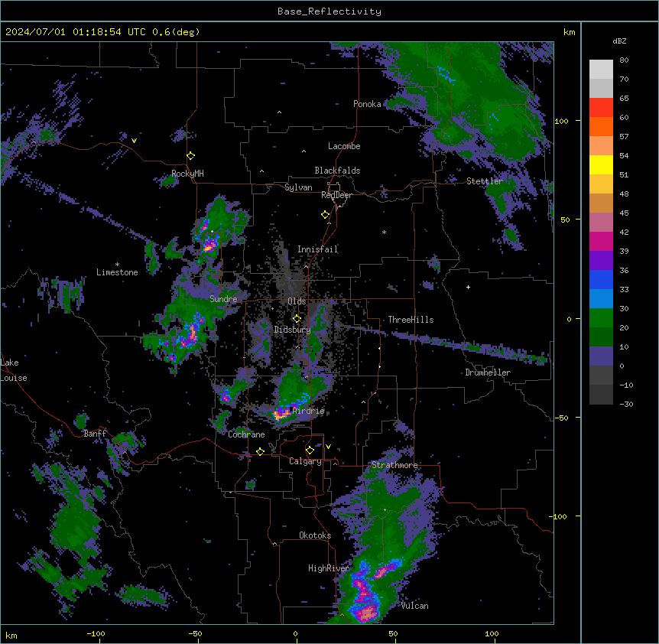The width and height of the screenshot is (659, 644).
Task: Pick the orange 57-60 dBZ legend swatch
Action: click(x=601, y=126)
